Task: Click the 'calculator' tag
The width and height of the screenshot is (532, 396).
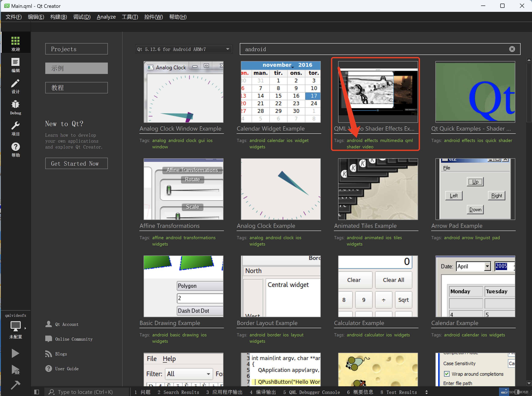Action: point(374,335)
